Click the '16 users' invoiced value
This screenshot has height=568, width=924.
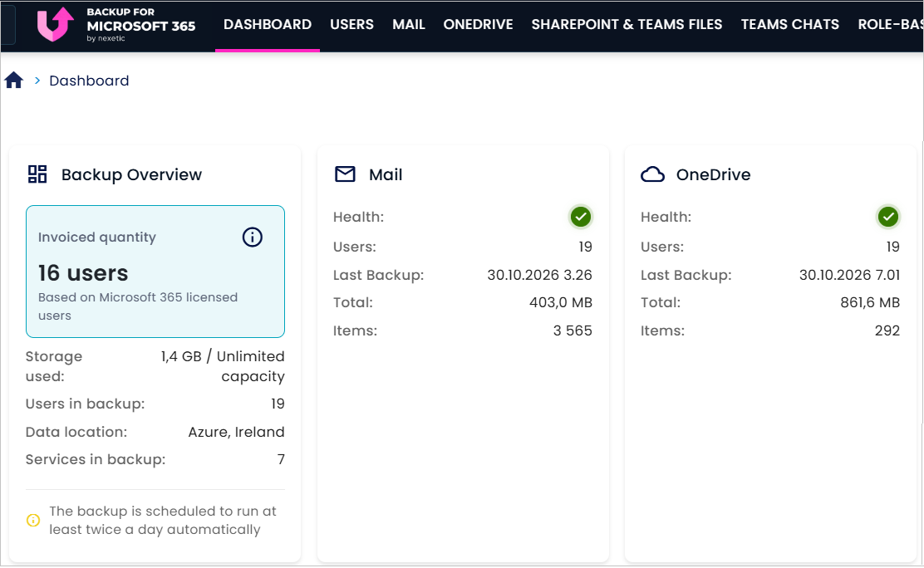[83, 273]
